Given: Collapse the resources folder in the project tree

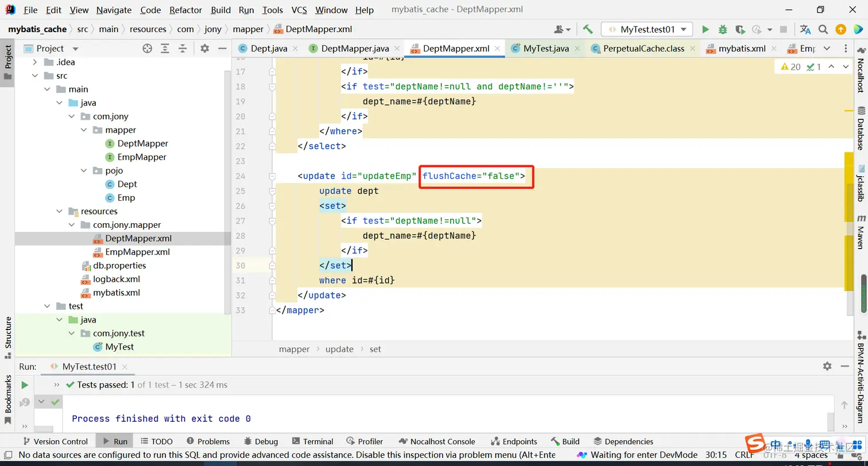Looking at the screenshot, I should coord(60,211).
